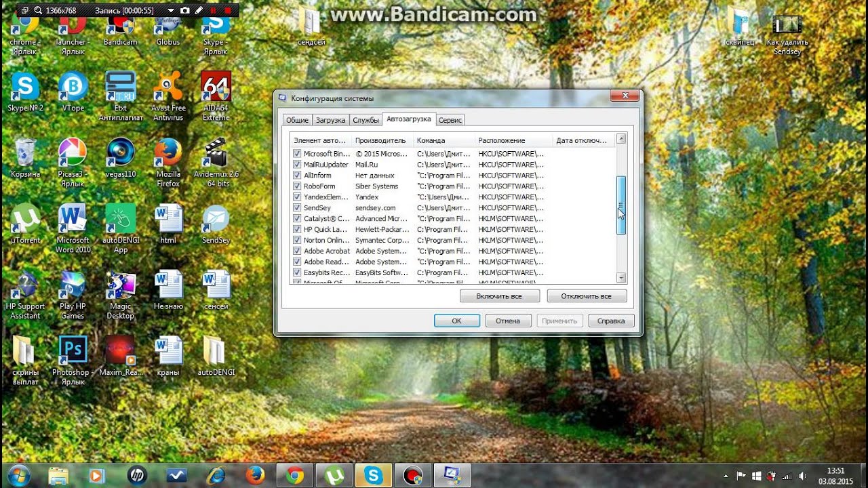Click the Bandicam pencil drawing icon
This screenshot has height=488, width=868.
199,11
